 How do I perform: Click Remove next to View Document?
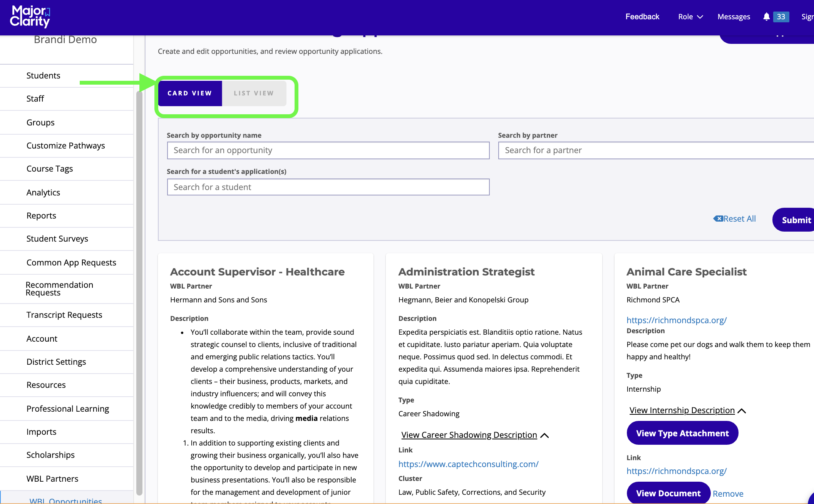click(x=728, y=494)
